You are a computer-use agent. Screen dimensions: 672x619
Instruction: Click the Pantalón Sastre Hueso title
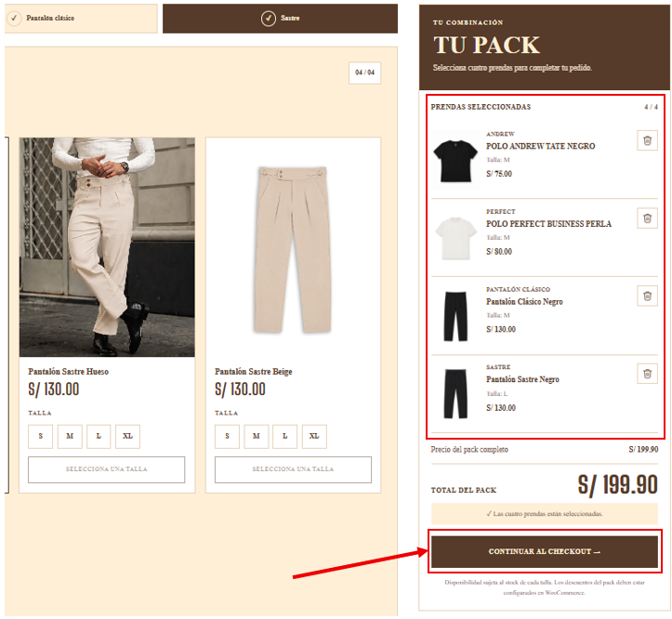click(x=69, y=372)
